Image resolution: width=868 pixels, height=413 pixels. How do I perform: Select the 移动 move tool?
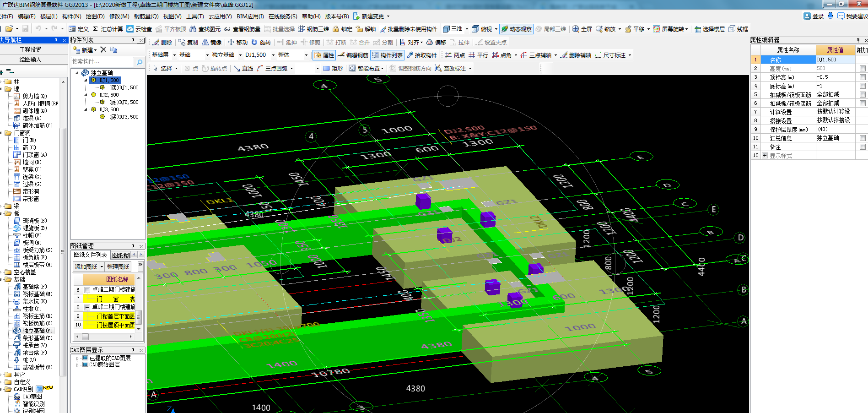238,42
